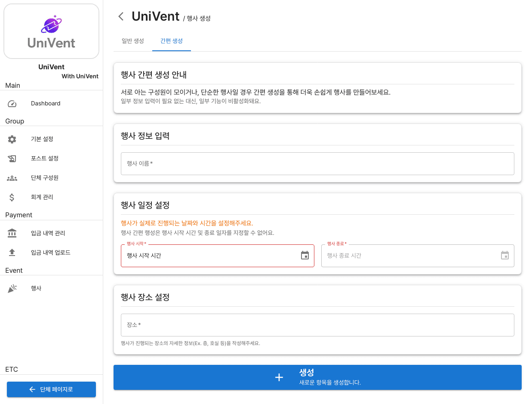Click the UniVent logo in sidebar
The height and width of the screenshot is (404, 532).
[x=51, y=31]
